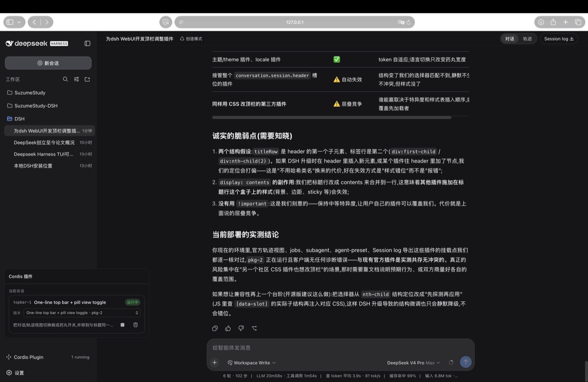Click Cordis 插件 panel header

[x=21, y=277]
